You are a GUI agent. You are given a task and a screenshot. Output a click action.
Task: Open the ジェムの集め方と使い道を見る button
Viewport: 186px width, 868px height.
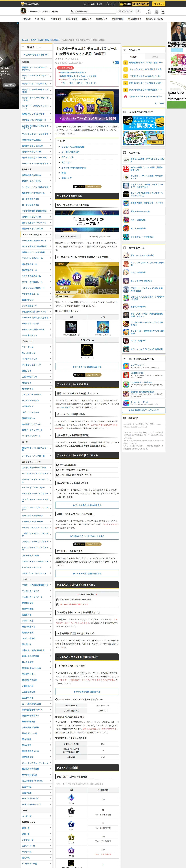(87, 505)
